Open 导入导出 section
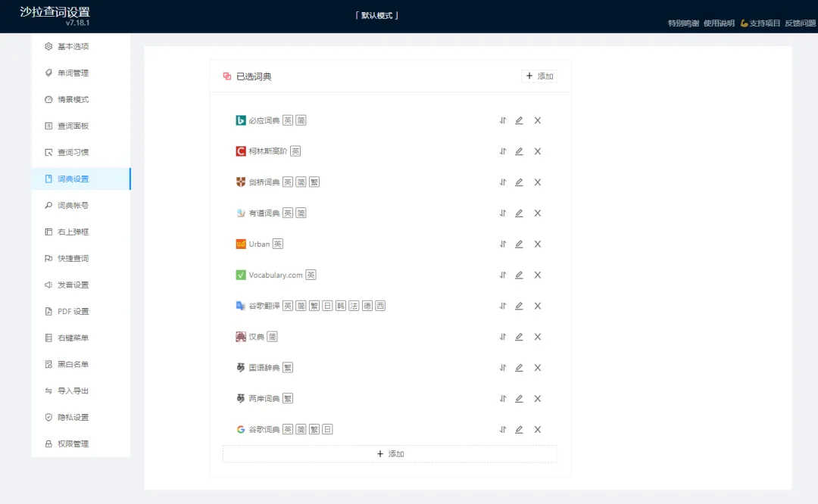818x504 pixels. point(81,391)
